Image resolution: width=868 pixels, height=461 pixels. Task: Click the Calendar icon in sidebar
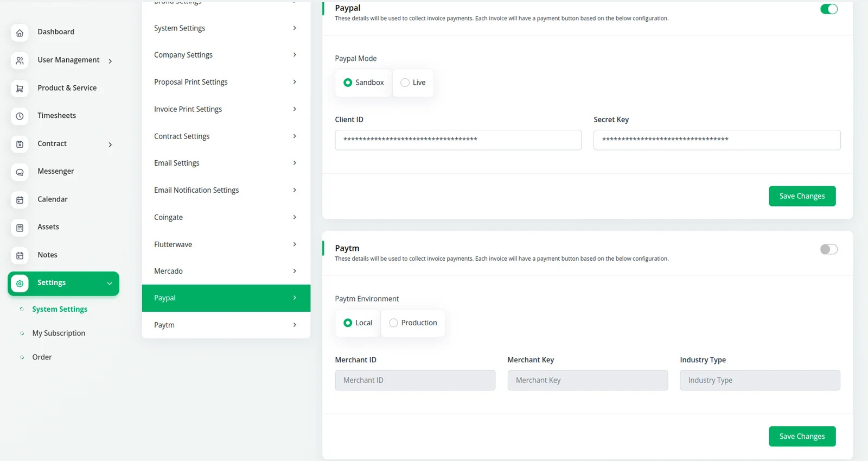19,200
